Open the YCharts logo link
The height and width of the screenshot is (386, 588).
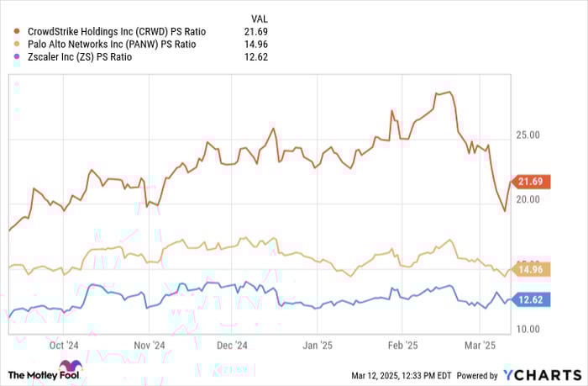[543, 375]
